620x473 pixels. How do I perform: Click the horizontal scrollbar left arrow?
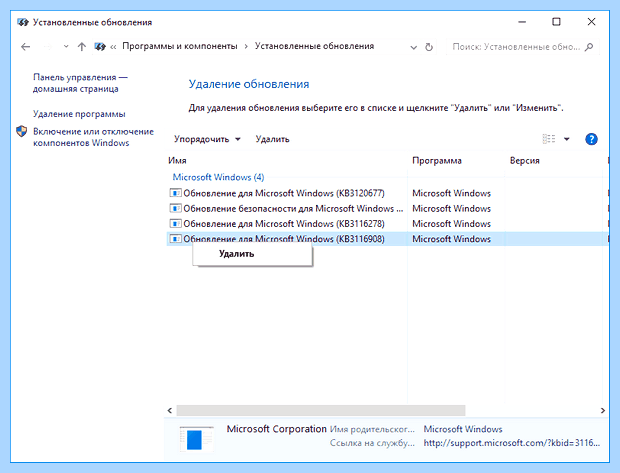pos(170,411)
